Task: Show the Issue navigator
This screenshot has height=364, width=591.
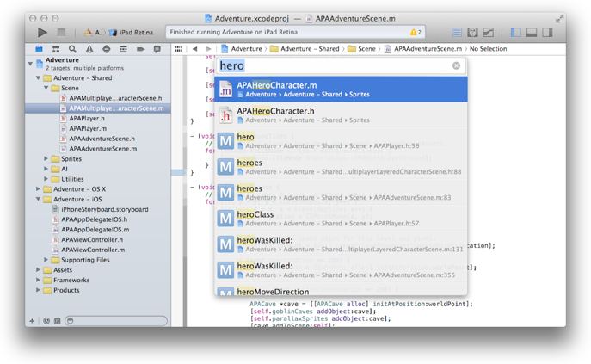Action: pyautogui.click(x=89, y=49)
